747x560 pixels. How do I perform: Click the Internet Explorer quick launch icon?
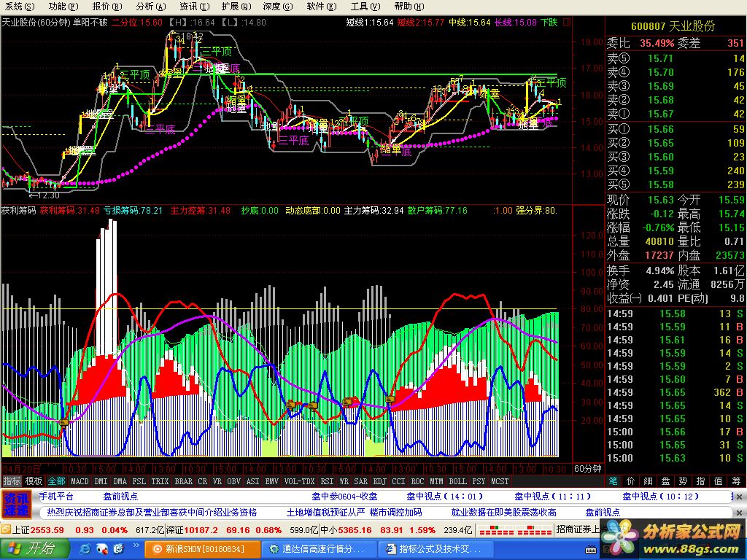[85, 548]
